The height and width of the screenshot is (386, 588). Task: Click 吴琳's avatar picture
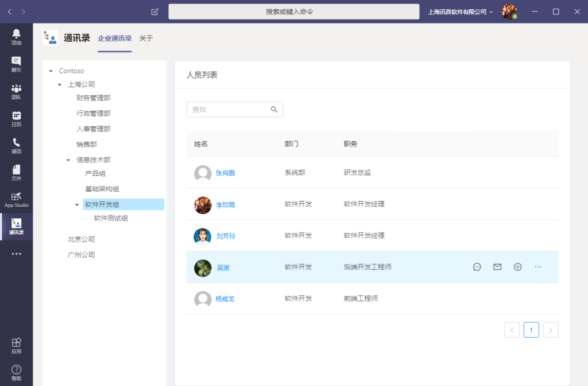click(203, 268)
